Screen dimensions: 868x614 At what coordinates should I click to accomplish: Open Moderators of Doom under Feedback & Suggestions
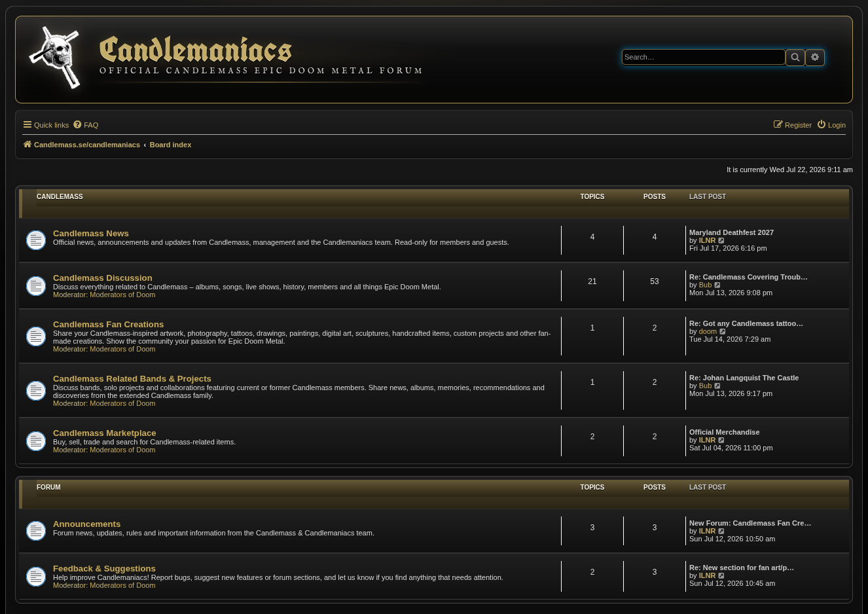[x=122, y=586]
